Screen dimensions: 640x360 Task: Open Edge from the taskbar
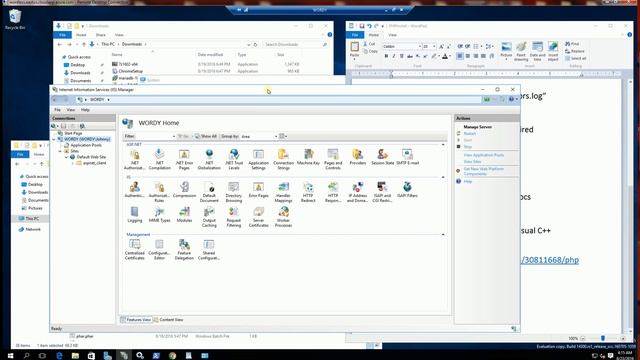59,356
